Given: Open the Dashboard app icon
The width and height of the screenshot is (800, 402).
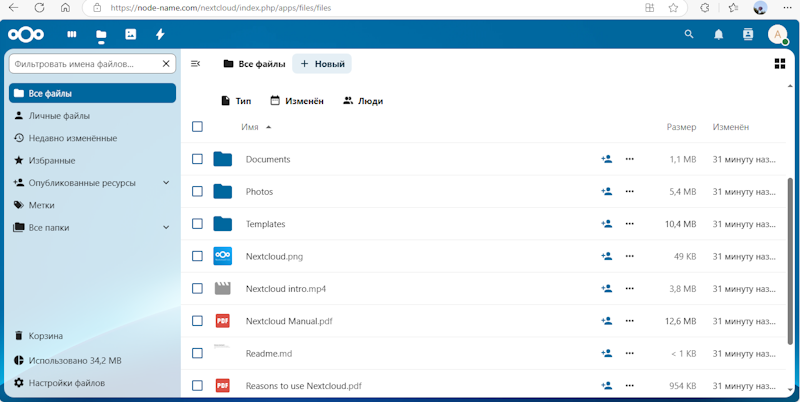Looking at the screenshot, I should (x=72, y=34).
